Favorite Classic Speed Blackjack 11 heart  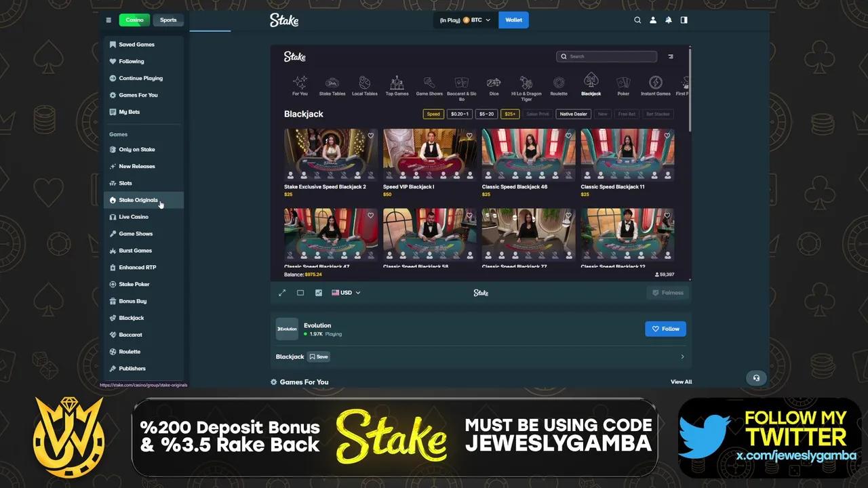click(x=667, y=136)
